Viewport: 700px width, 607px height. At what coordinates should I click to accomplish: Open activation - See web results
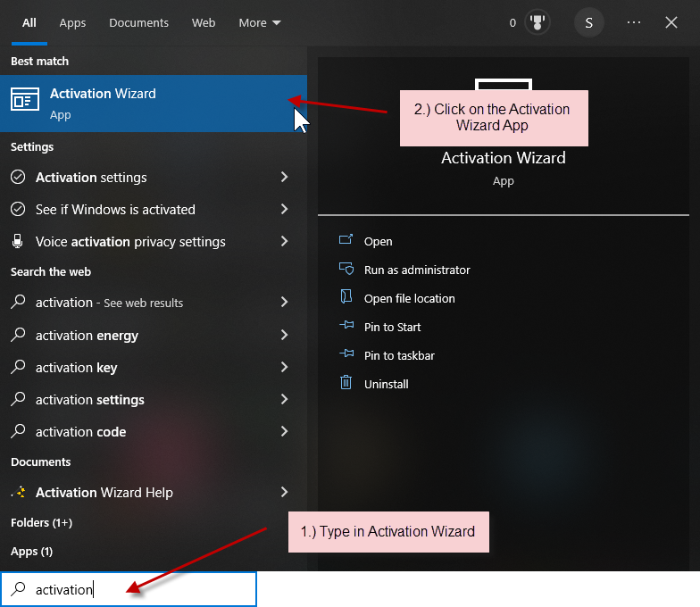[x=109, y=303]
